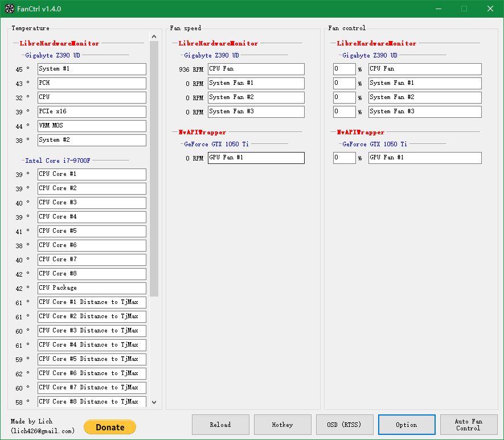504x440 pixels.
Task: Edit the System #1 temperature name field
Action: (x=92, y=69)
